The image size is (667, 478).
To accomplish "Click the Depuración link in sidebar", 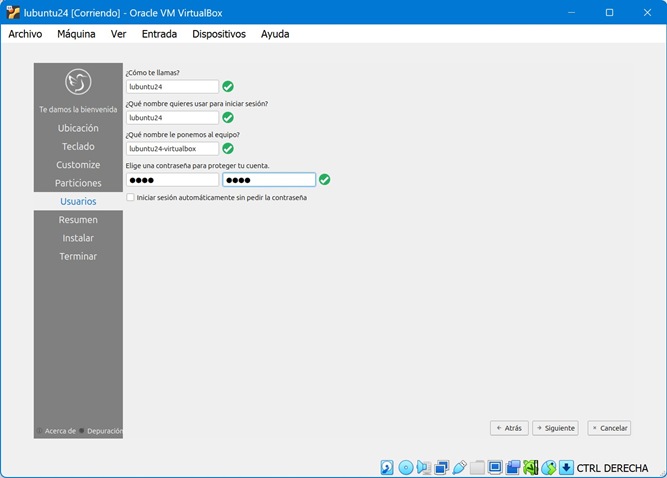I will tap(103, 431).
